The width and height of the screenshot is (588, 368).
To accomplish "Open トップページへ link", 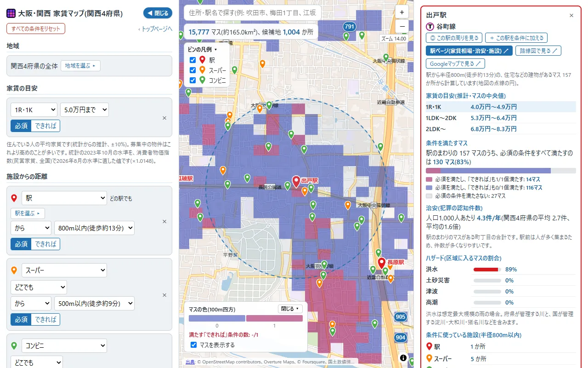I will (x=155, y=29).
